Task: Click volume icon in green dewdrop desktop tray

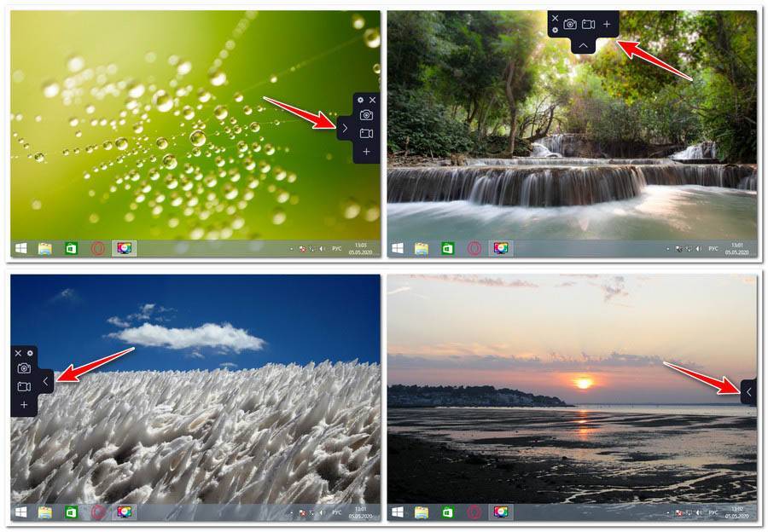Action: pos(322,249)
